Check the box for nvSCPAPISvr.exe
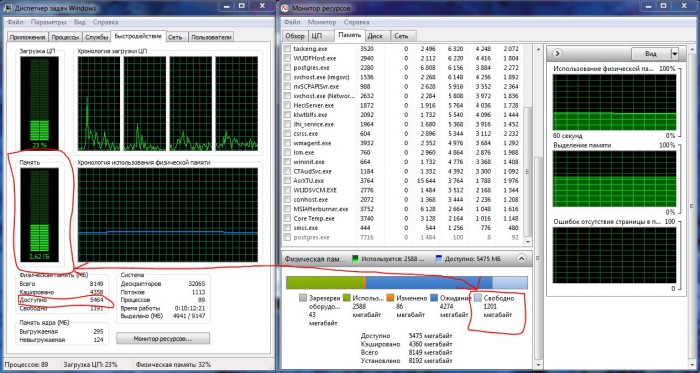Image resolution: width=700 pixels, height=373 pixels. pyautogui.click(x=288, y=86)
